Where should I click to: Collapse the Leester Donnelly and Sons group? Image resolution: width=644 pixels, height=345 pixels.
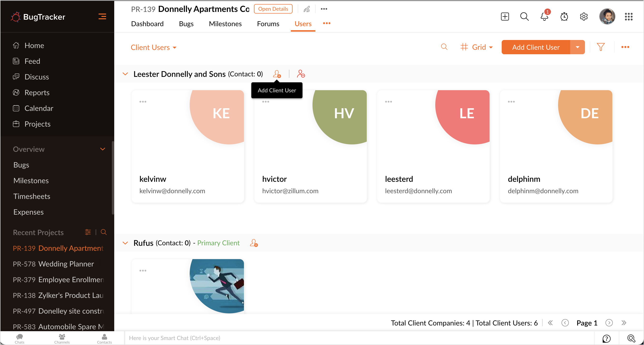[125, 74]
